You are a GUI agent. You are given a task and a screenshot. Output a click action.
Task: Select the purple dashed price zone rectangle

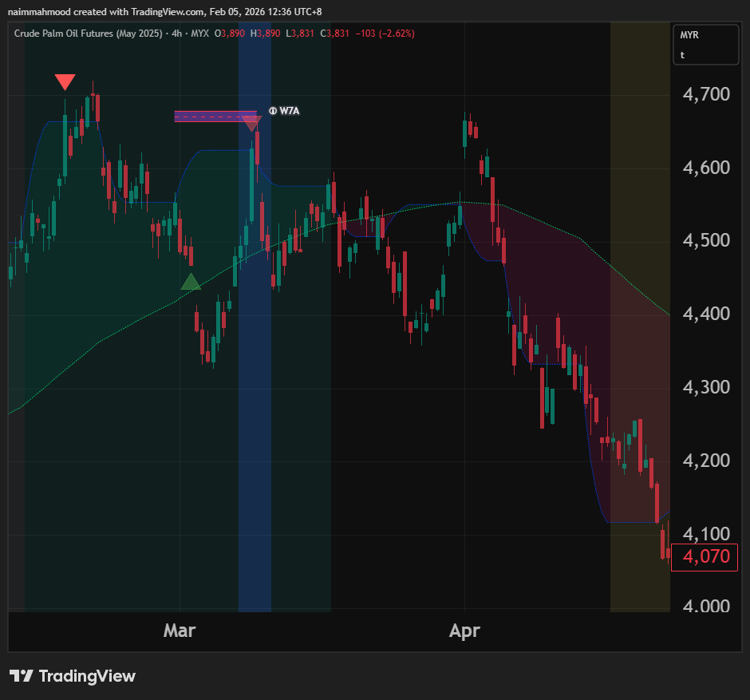[x=214, y=117]
